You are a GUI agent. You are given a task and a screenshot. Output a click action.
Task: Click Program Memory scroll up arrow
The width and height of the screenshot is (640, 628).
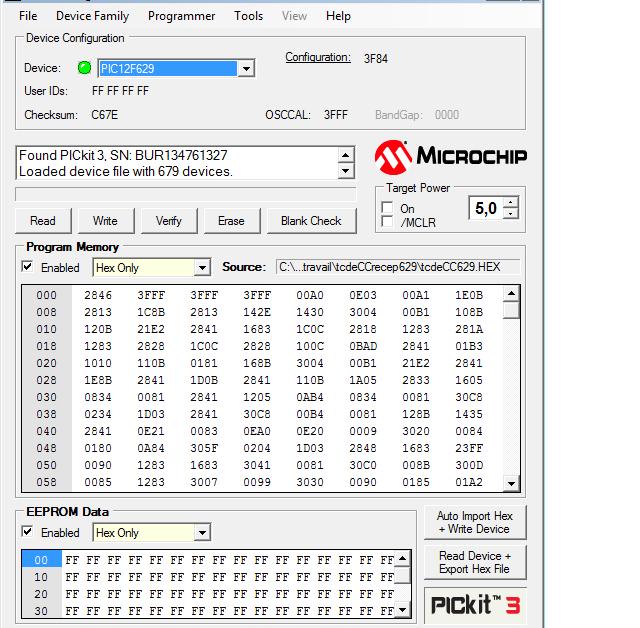tap(511, 293)
